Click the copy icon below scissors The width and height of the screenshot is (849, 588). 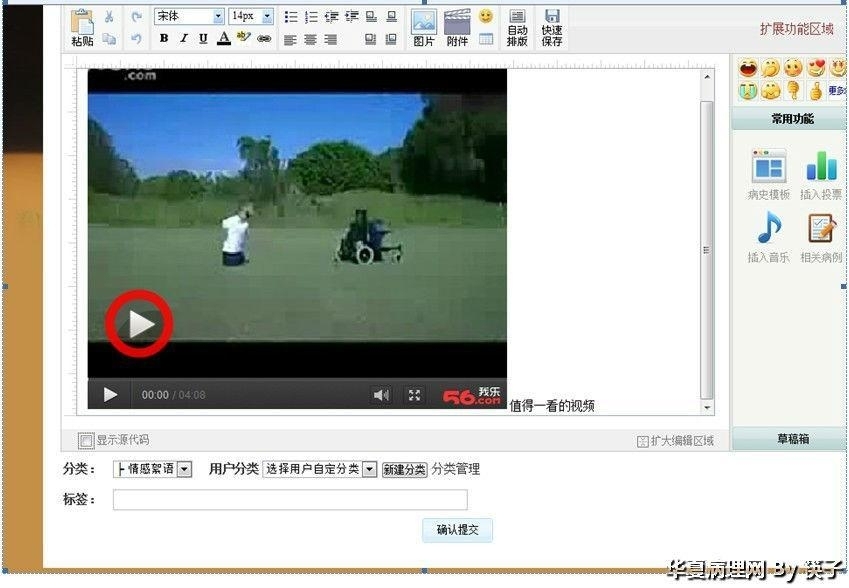(109, 38)
